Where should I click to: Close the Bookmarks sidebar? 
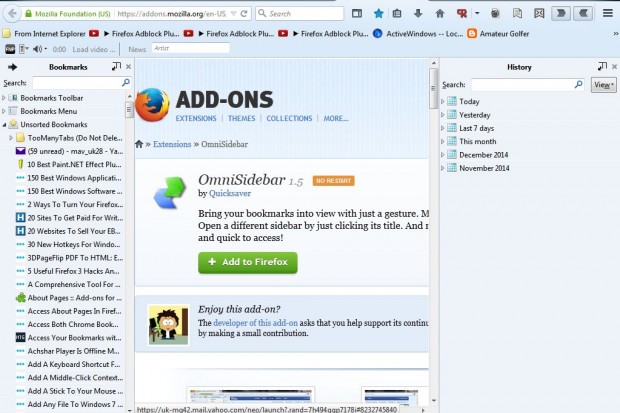pyautogui.click(x=129, y=67)
